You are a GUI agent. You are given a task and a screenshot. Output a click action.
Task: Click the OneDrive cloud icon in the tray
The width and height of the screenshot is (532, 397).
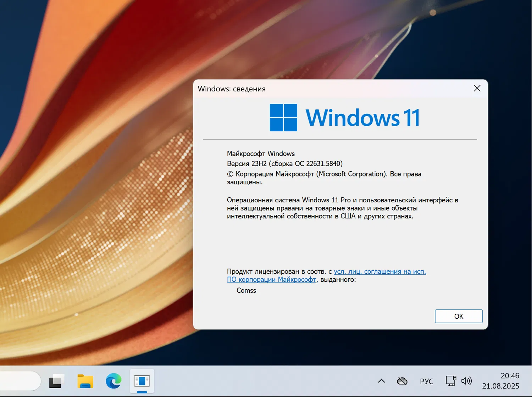tap(402, 381)
